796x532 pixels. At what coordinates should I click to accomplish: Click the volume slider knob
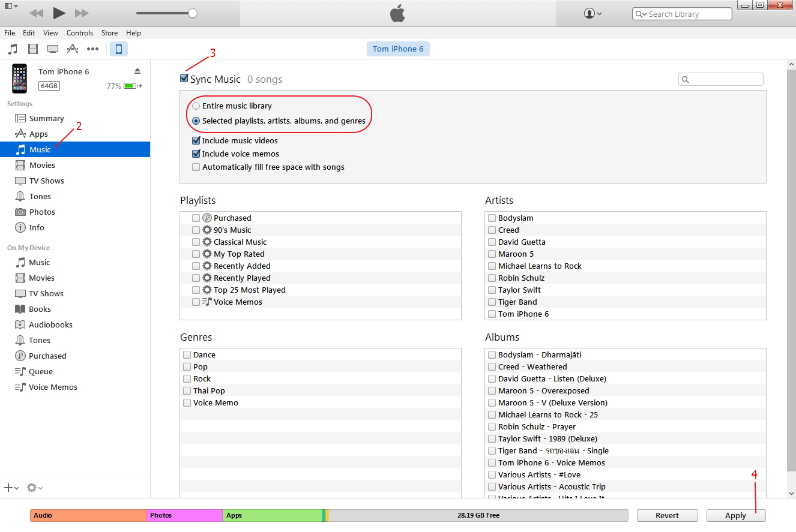click(x=193, y=13)
